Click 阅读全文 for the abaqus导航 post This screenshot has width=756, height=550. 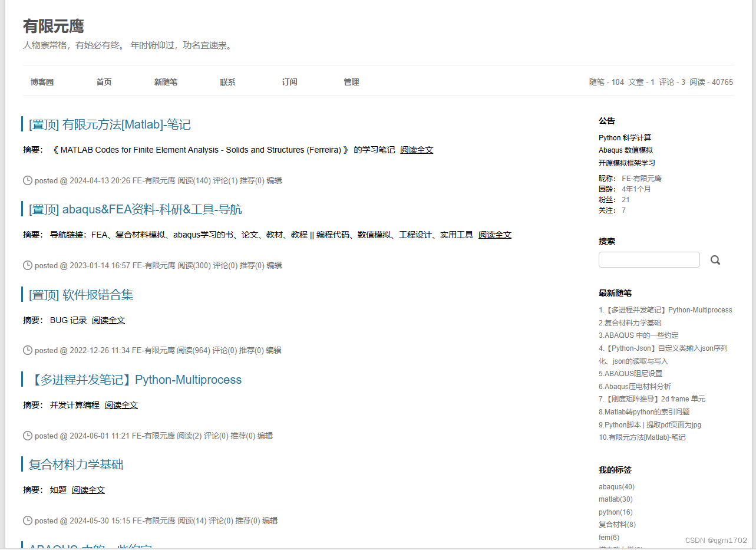coord(495,235)
